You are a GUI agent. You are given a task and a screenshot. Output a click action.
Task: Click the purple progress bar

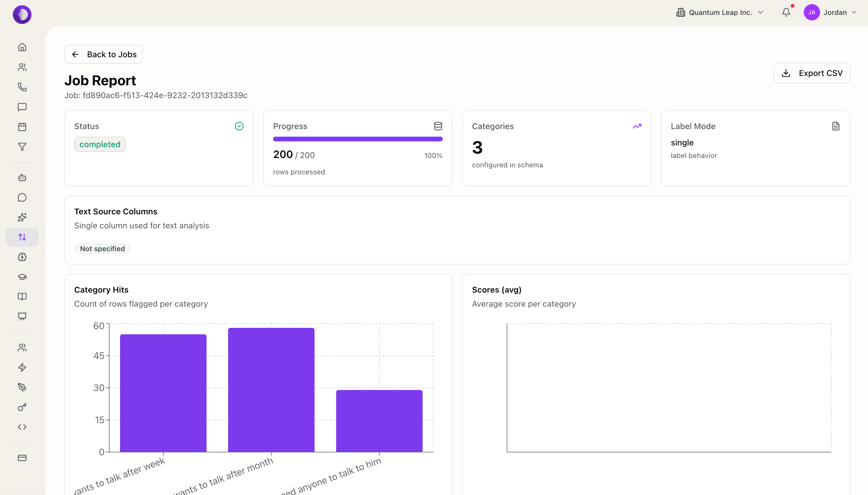(x=357, y=139)
